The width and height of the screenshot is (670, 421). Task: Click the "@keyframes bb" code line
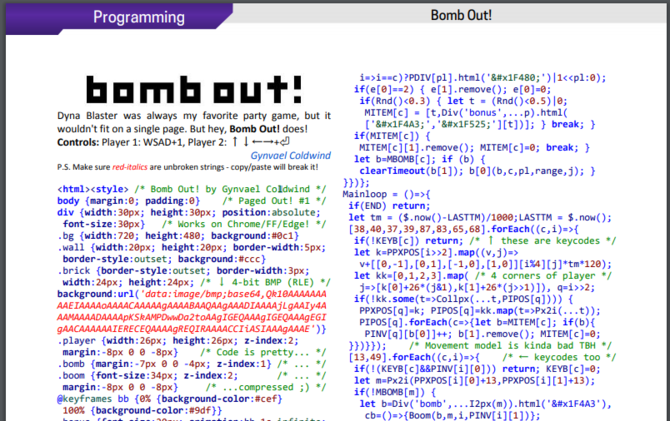click(x=170, y=399)
